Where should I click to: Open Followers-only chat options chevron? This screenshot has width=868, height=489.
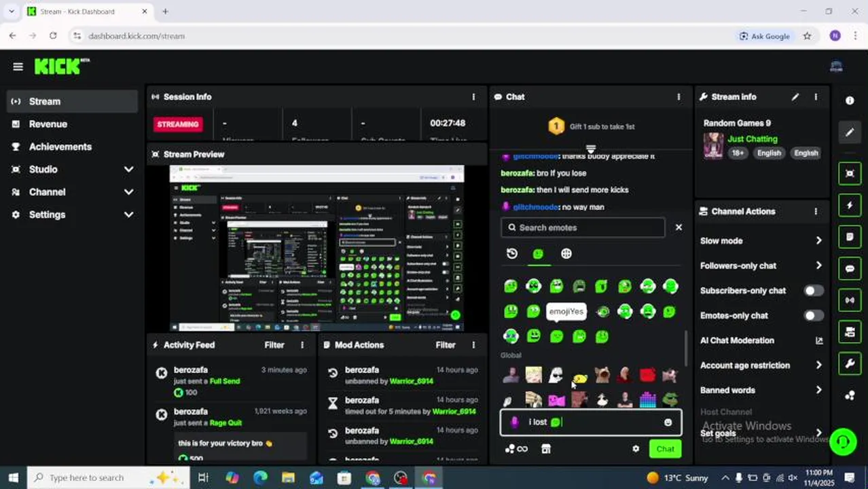coord(818,266)
